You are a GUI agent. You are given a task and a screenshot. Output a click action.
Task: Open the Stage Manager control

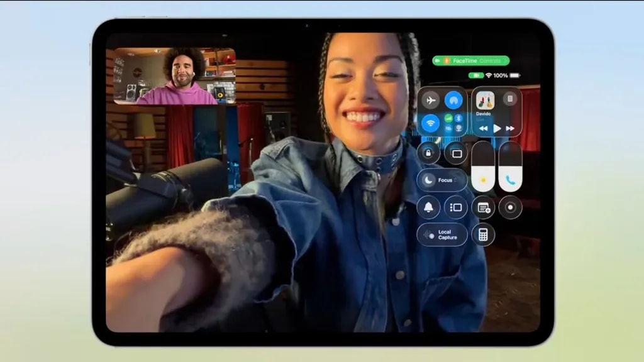tap(456, 207)
